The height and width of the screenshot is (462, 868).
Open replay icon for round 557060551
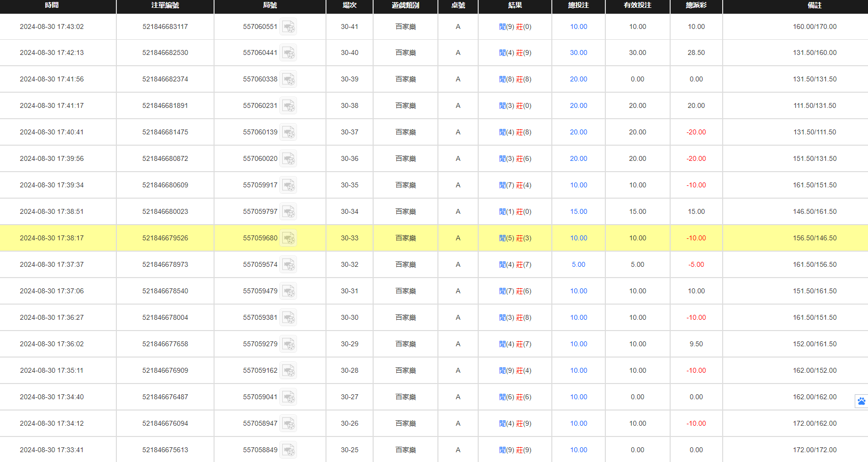(288, 27)
